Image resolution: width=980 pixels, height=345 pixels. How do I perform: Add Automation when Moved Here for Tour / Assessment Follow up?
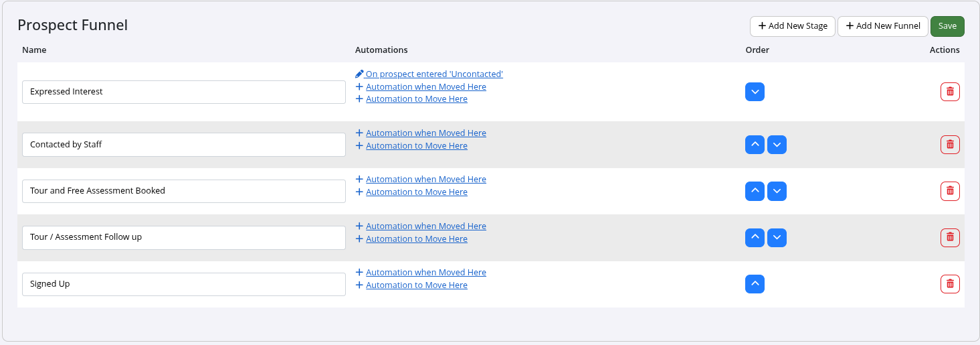(x=425, y=226)
